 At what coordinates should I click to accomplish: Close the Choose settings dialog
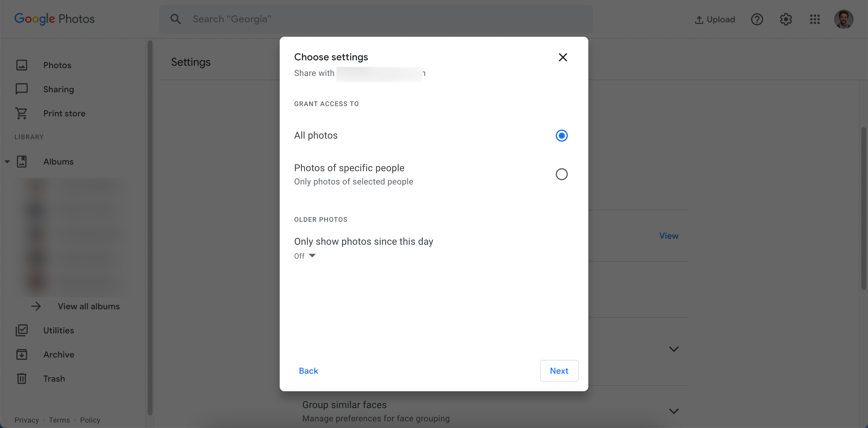562,57
